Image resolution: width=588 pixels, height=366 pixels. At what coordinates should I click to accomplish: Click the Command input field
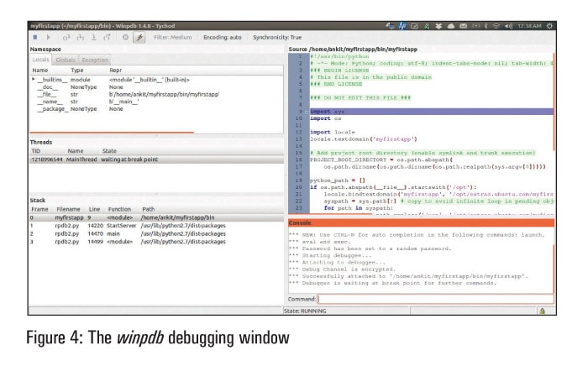(x=434, y=298)
